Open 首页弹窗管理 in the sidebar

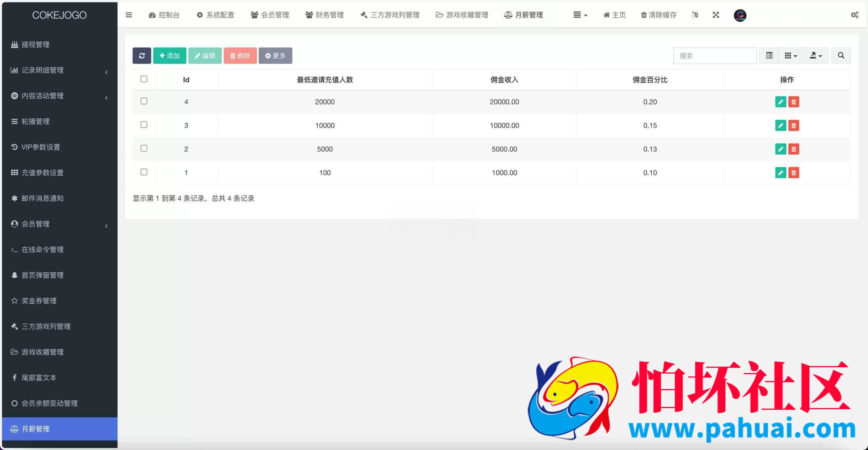[x=60, y=275]
